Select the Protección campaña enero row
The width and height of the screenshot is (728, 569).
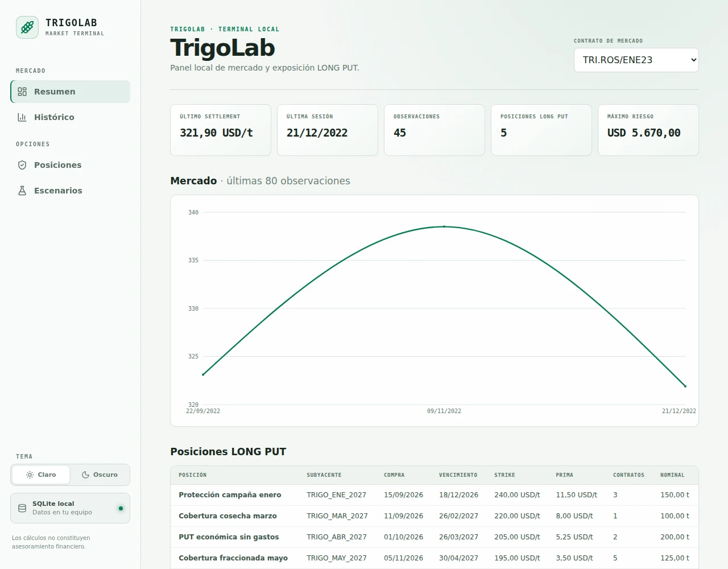pos(435,495)
